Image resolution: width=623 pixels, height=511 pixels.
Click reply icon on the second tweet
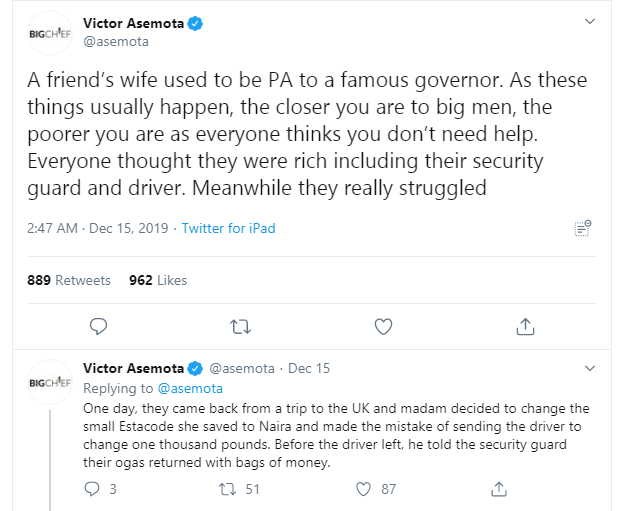93,489
